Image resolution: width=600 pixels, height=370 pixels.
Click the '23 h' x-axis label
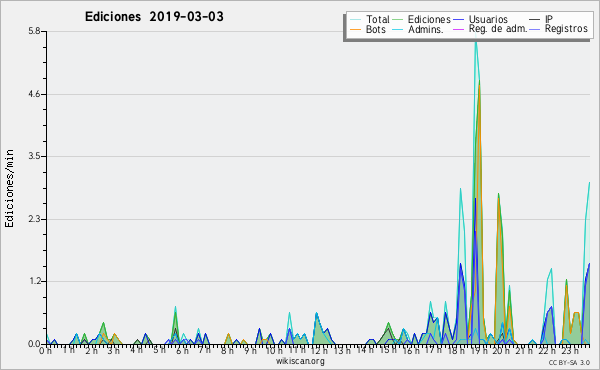coord(569,351)
